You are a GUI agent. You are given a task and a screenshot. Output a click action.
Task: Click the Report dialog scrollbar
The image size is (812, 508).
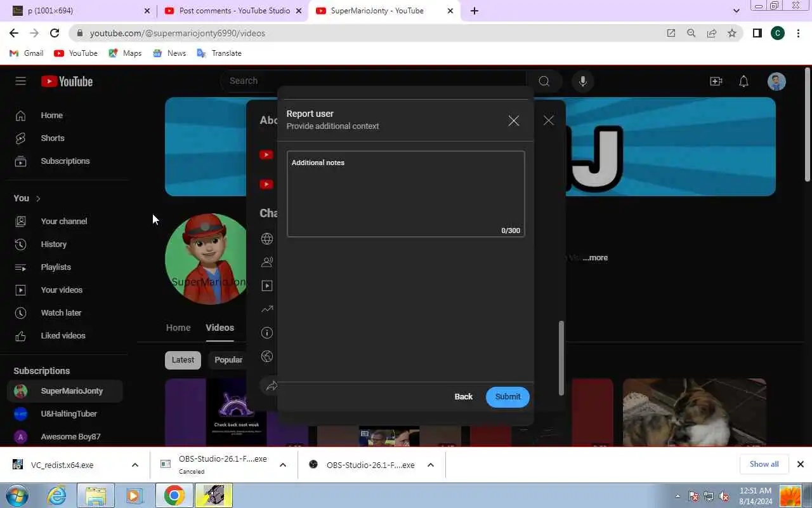561,358
